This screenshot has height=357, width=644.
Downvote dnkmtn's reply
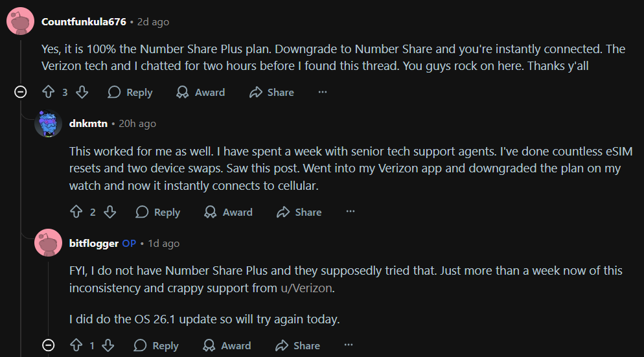pyautogui.click(x=109, y=212)
